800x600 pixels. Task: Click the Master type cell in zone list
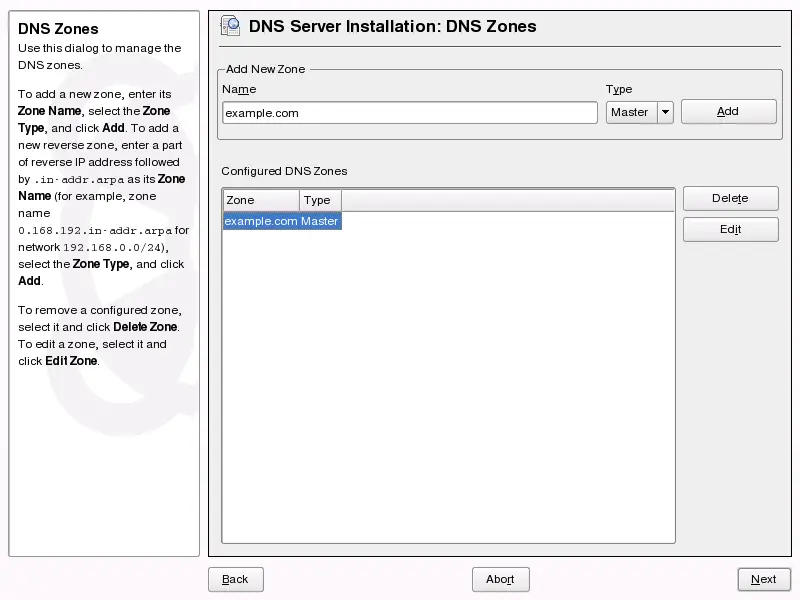pos(320,221)
